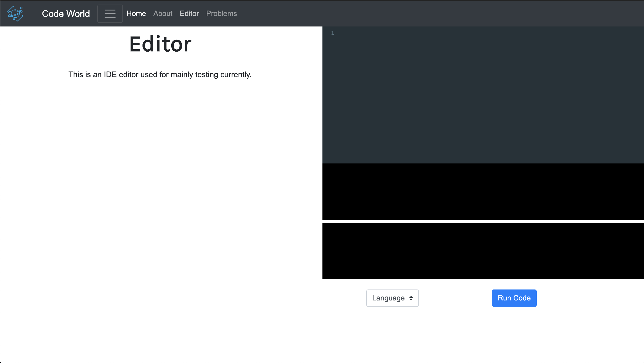
Task: Open the Editor nav link
Action: tap(189, 13)
